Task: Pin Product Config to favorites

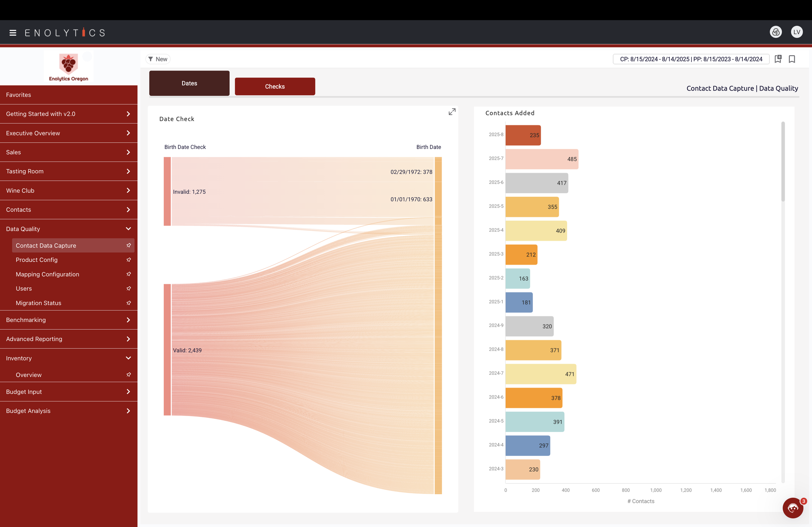Action: [129, 260]
